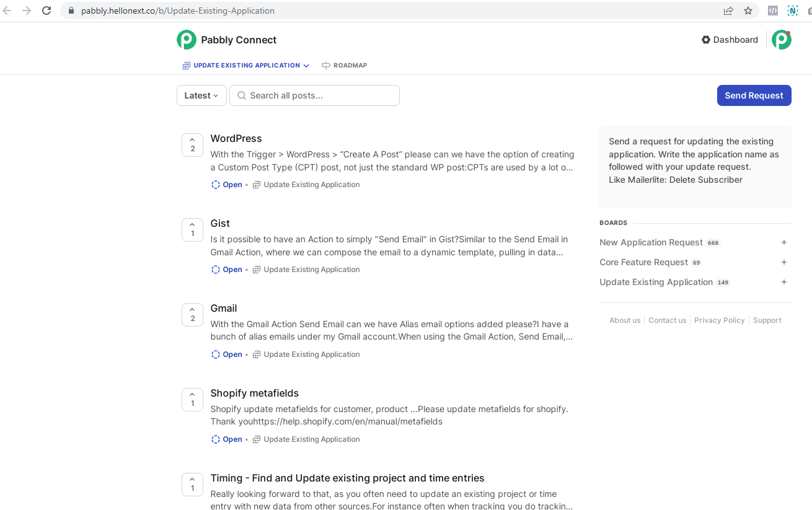
Task: Open the code brackets browser extension
Action: pos(773,11)
